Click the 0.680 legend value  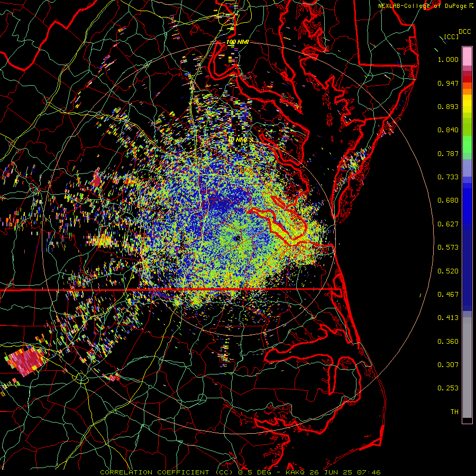448,200
